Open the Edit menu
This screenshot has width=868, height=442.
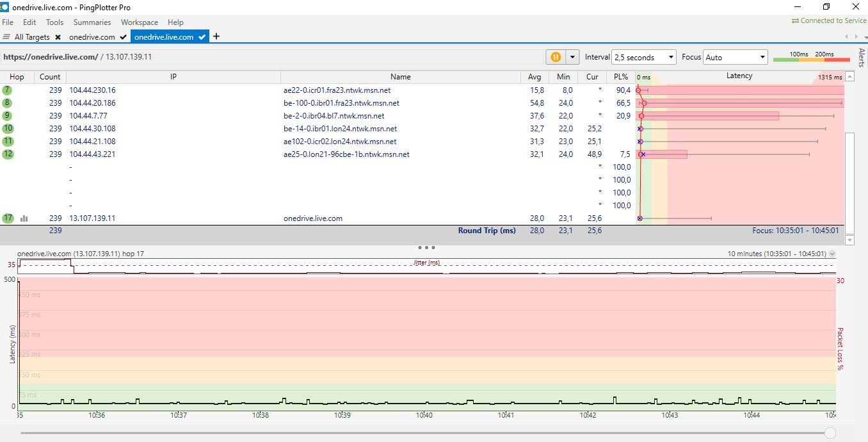click(29, 22)
